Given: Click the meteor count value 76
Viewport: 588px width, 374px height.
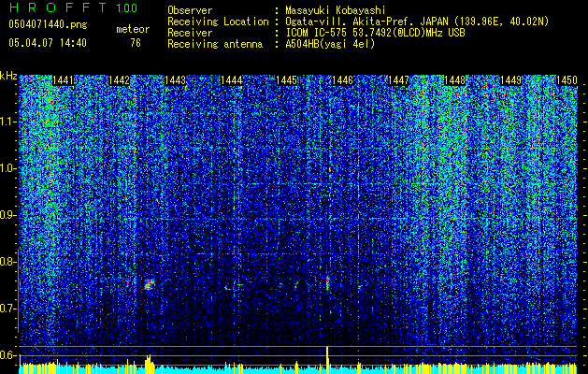Looking at the screenshot, I should [x=136, y=43].
